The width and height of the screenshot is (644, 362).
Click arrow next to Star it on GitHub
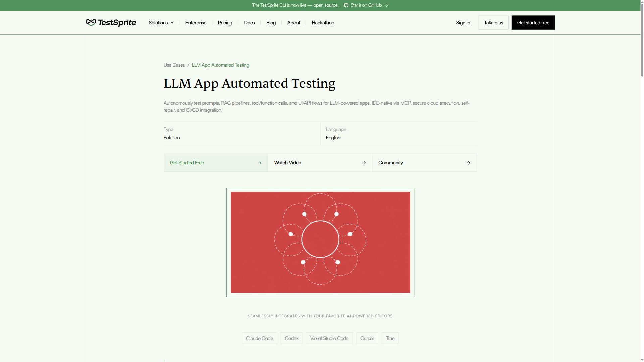[386, 5]
